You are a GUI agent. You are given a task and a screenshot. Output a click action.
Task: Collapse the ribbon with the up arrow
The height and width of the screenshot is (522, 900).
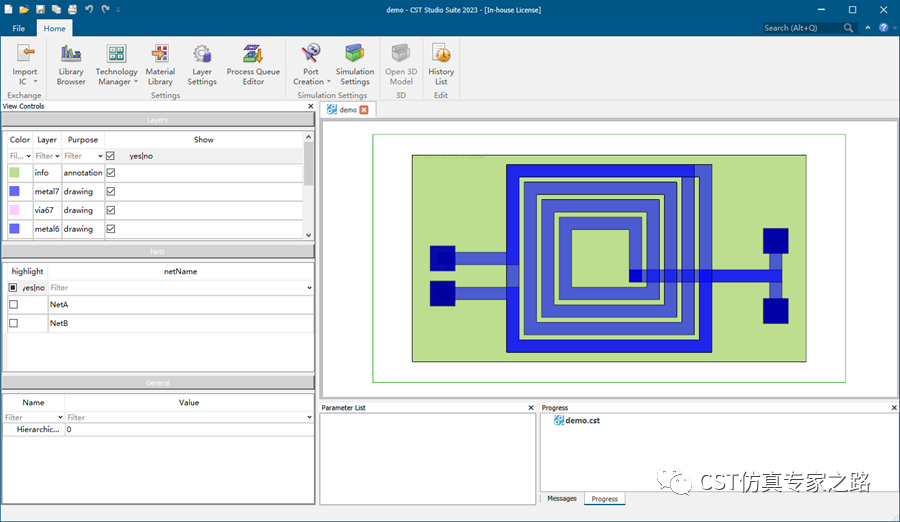(x=868, y=28)
